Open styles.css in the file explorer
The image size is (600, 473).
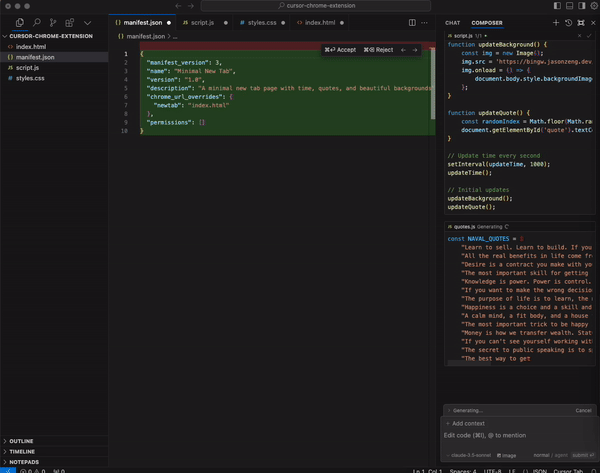click(30, 77)
